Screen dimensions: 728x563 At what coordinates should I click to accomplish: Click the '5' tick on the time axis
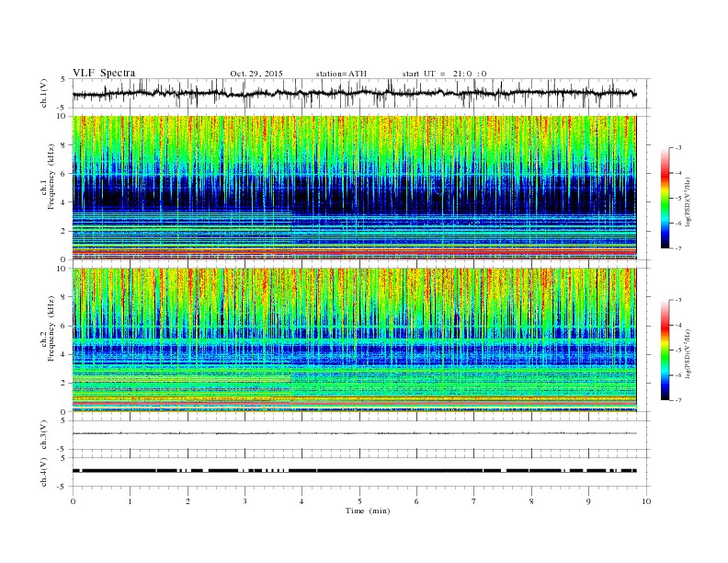pyautogui.click(x=359, y=501)
